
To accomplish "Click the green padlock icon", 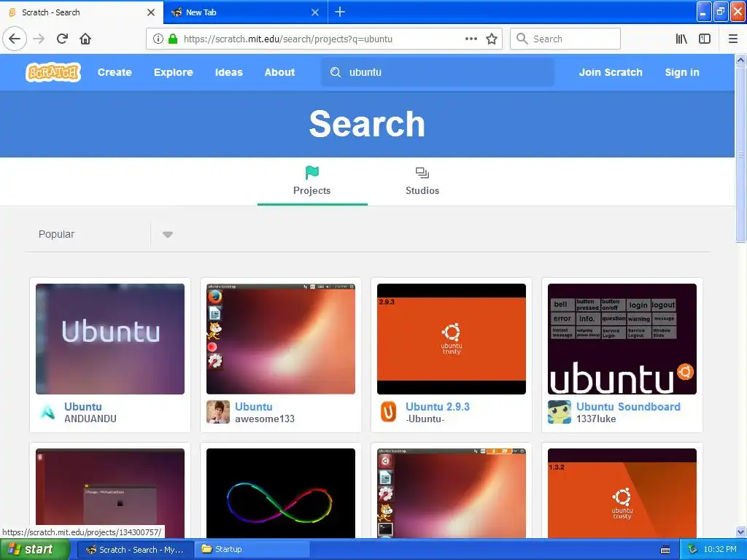I will (x=173, y=39).
